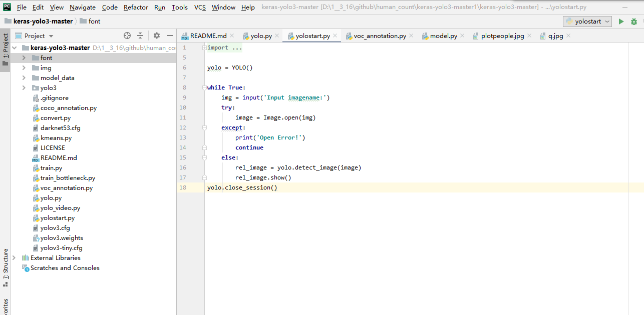Select yolov3.cfg in project tree
The image size is (644, 315).
pyautogui.click(x=51, y=228)
